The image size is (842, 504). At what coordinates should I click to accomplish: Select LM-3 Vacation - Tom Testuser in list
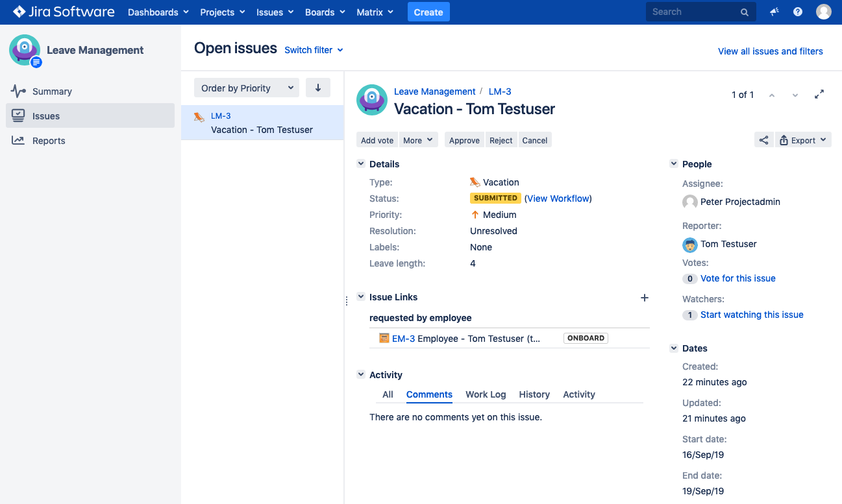click(x=262, y=123)
